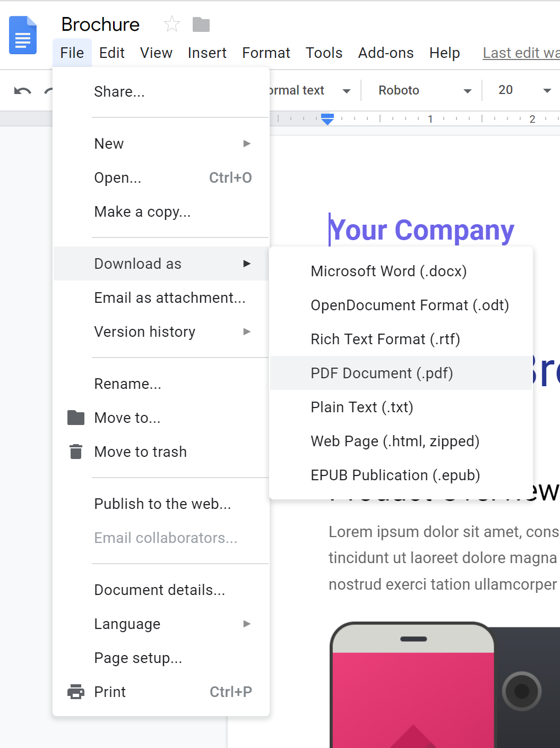Choose Make a copy from File menu
560x748 pixels.
tap(142, 211)
